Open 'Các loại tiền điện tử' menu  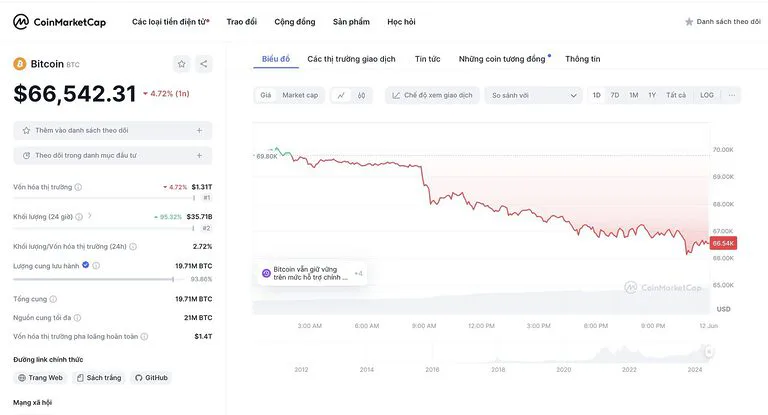tap(170, 21)
